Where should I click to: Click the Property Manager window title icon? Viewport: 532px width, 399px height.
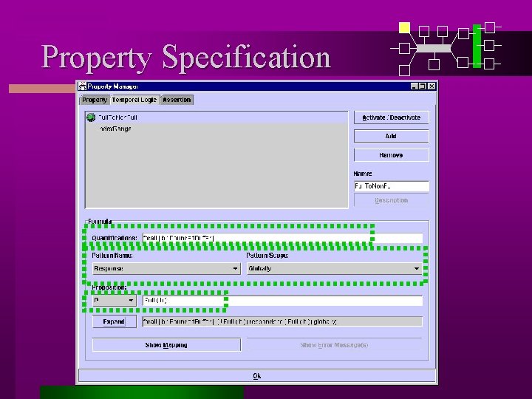[x=83, y=86]
